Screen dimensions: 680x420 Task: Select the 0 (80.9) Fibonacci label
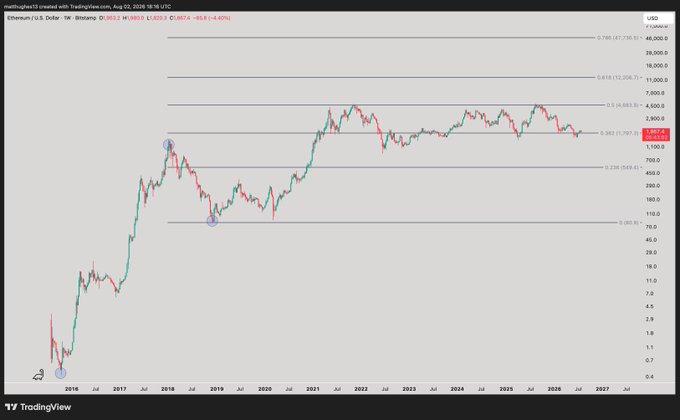[629, 223]
